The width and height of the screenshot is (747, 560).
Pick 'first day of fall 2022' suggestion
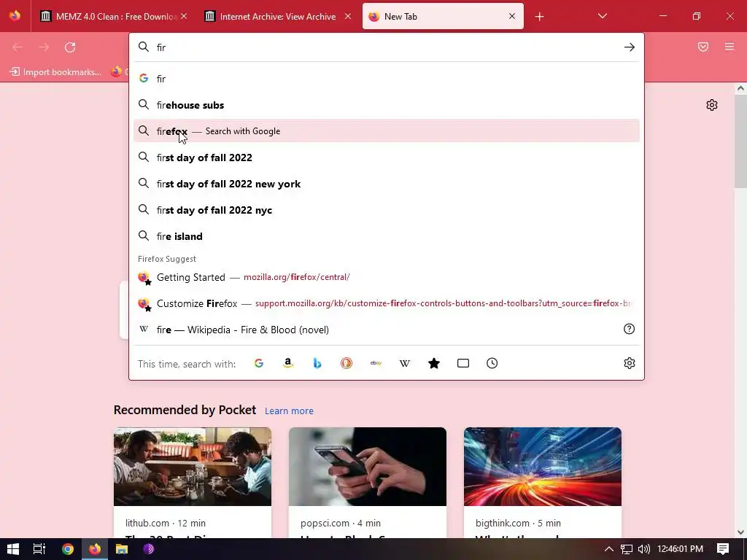click(x=387, y=157)
